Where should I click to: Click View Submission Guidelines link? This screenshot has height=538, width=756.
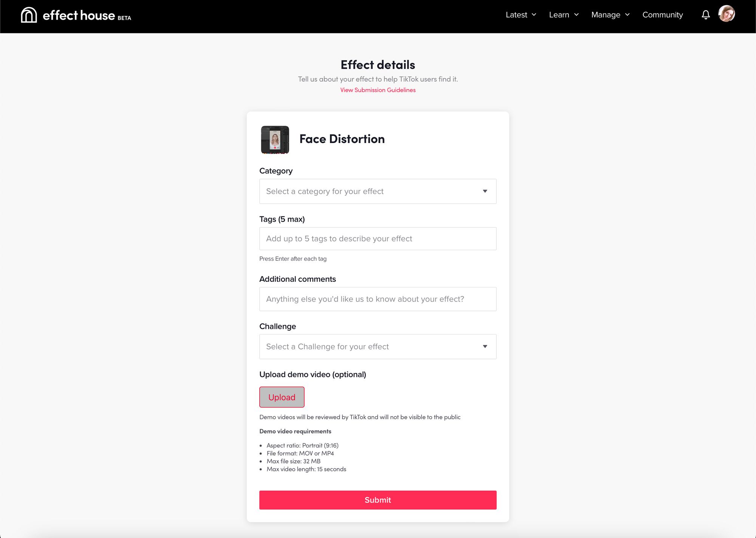378,90
